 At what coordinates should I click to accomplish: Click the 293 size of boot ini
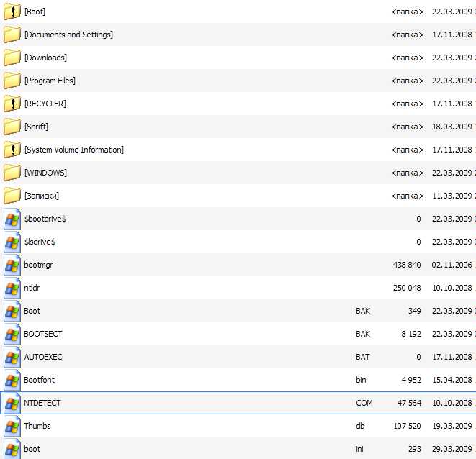coord(415,450)
